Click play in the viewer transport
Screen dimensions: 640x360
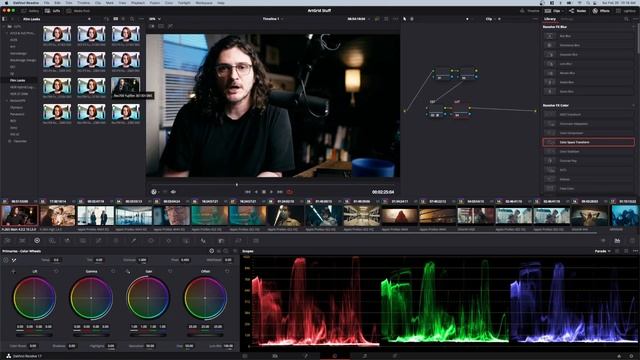point(271,191)
